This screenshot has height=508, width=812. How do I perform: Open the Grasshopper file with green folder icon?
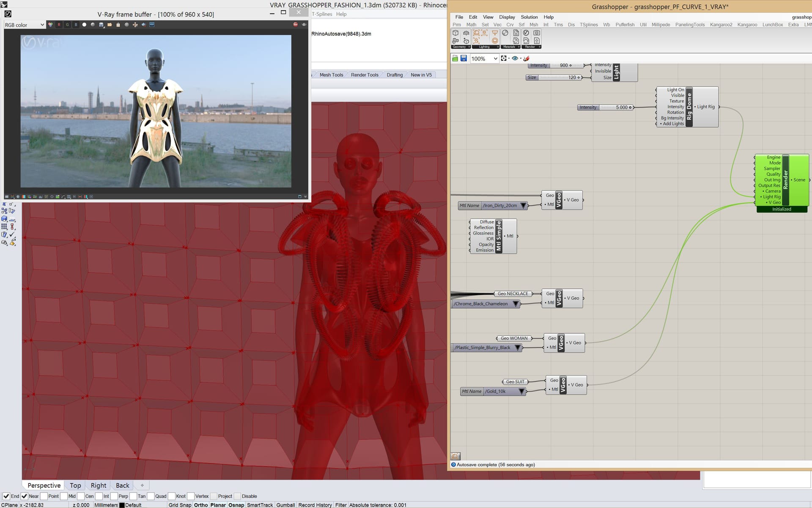455,58
